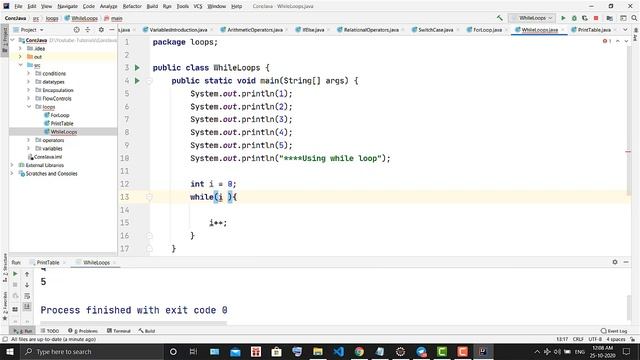Move up the stack trace in Run panel
The height and width of the screenshot is (360, 640).
click(27, 274)
